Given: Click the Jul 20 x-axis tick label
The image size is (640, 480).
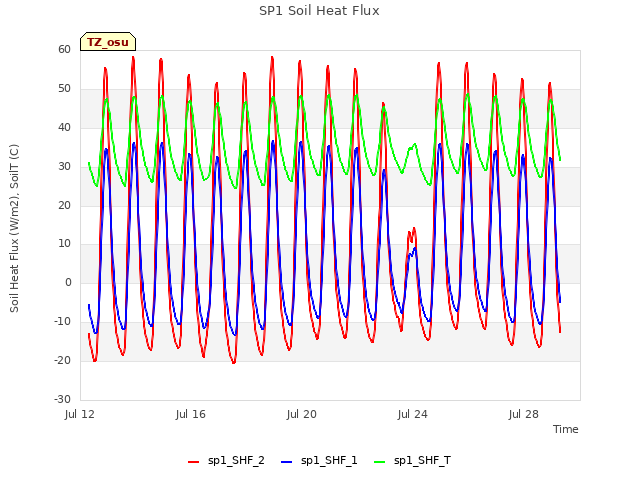Looking at the screenshot, I should tap(302, 414).
